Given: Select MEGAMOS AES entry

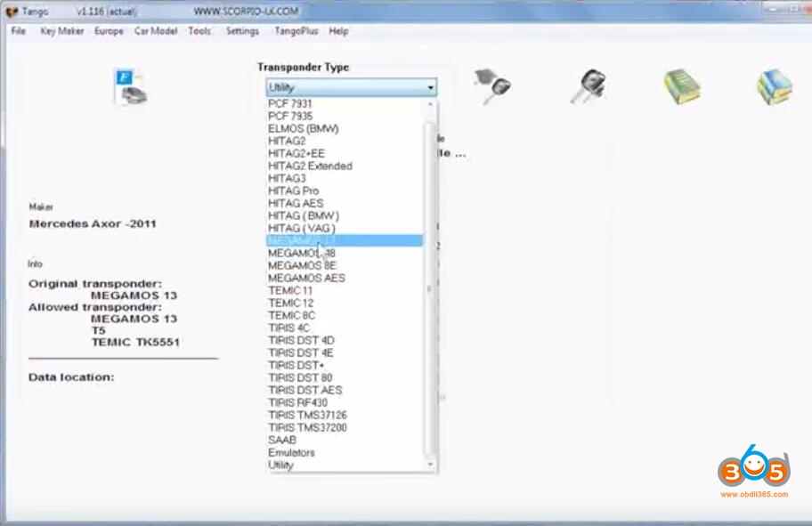Looking at the screenshot, I should click(x=345, y=278).
